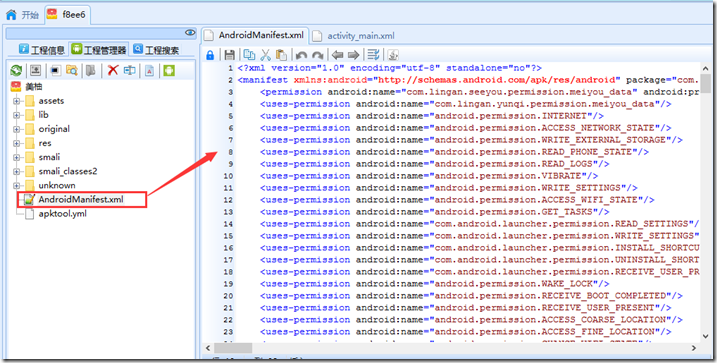Click the rename icon beside the red X
Image resolution: width=717 pixels, height=363 pixels.
click(129, 70)
